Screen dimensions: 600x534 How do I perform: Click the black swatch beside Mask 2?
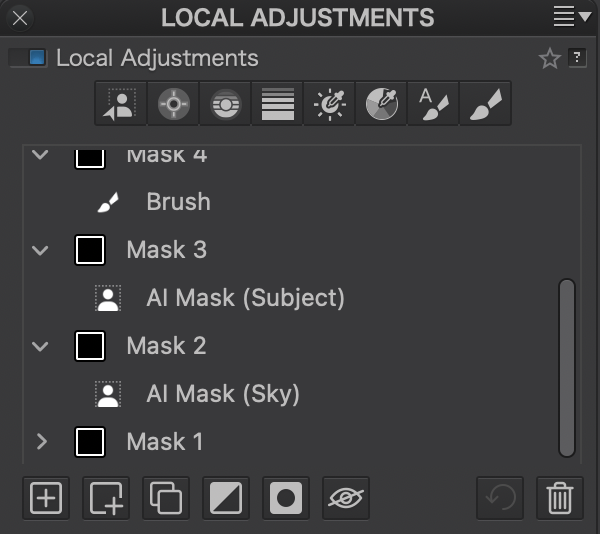click(90, 346)
